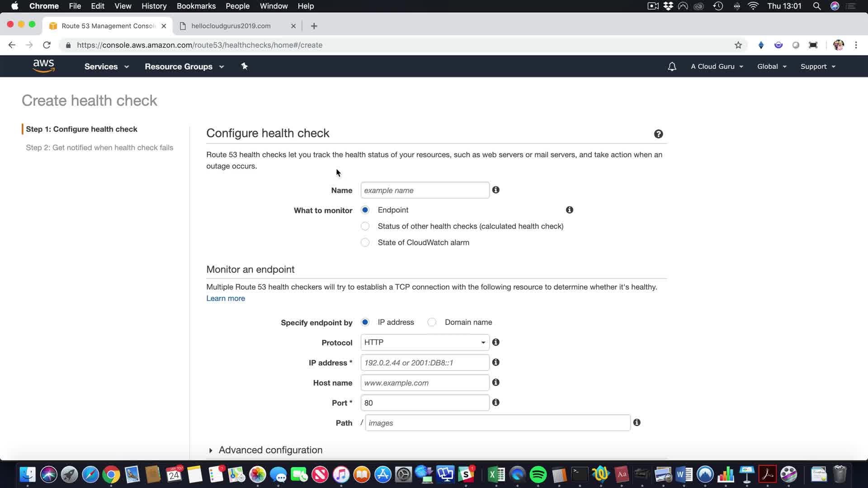Click the Learn more link

pyautogui.click(x=226, y=298)
